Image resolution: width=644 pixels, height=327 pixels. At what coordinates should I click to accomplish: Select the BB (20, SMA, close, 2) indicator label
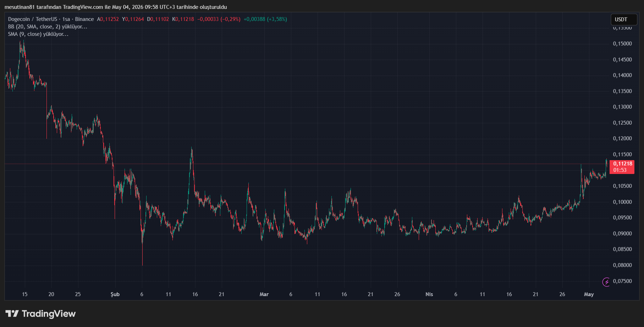pyautogui.click(x=48, y=27)
